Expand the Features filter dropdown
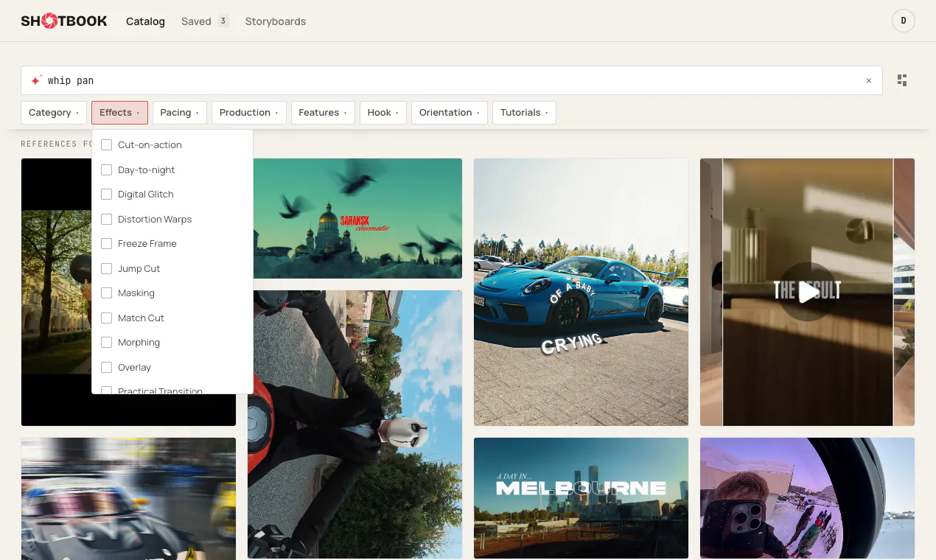This screenshot has width=936, height=560. [x=323, y=113]
